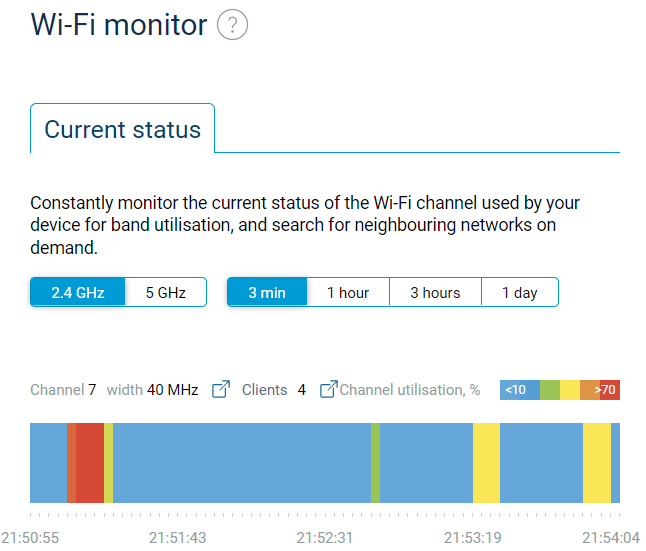This screenshot has width=646, height=551.
Task: Click the Channel 7 label
Action: click(x=63, y=389)
